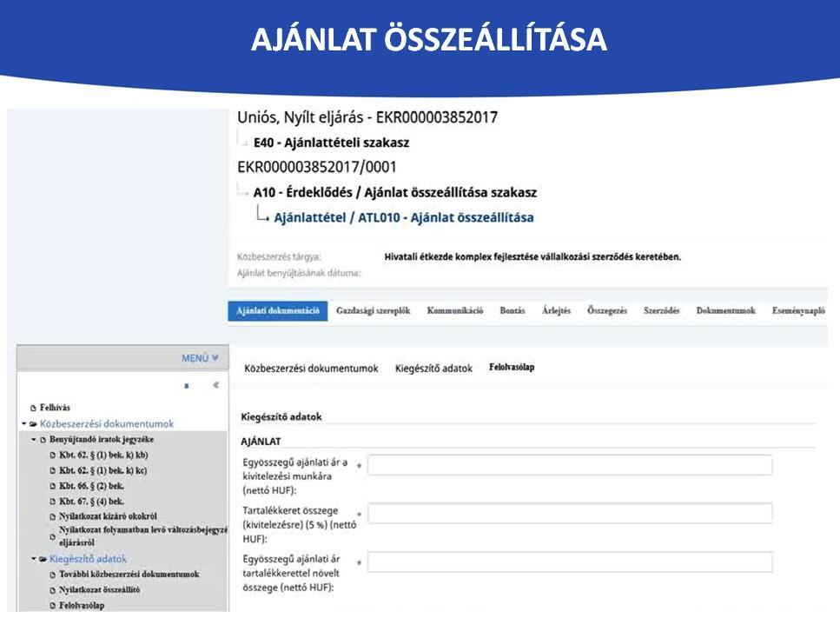
Task: Click the AJÁNLAT section heading
Action: (x=261, y=442)
